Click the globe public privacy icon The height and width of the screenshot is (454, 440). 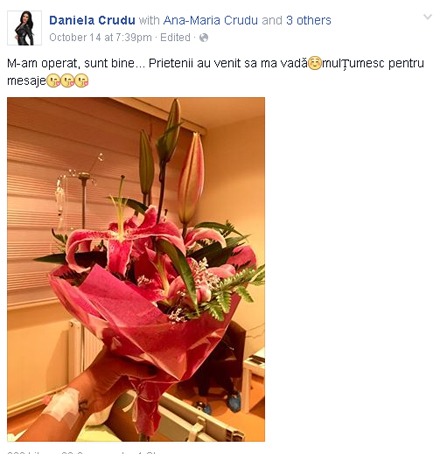204,38
